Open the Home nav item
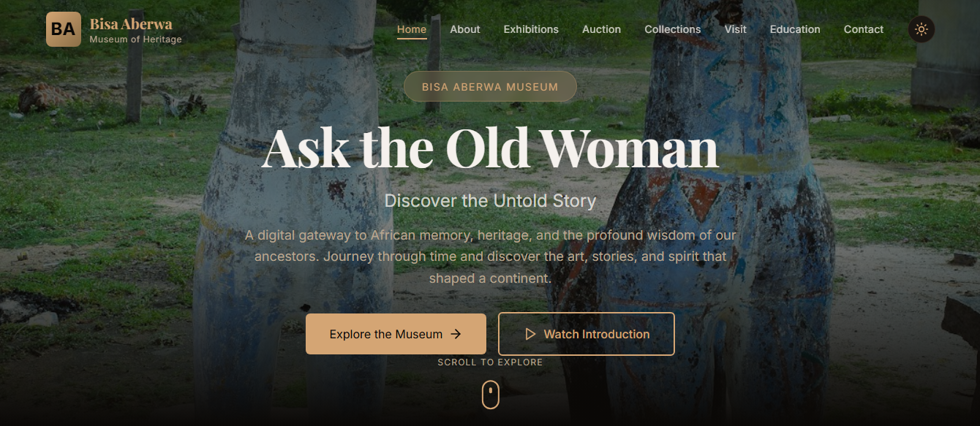 pyautogui.click(x=412, y=29)
